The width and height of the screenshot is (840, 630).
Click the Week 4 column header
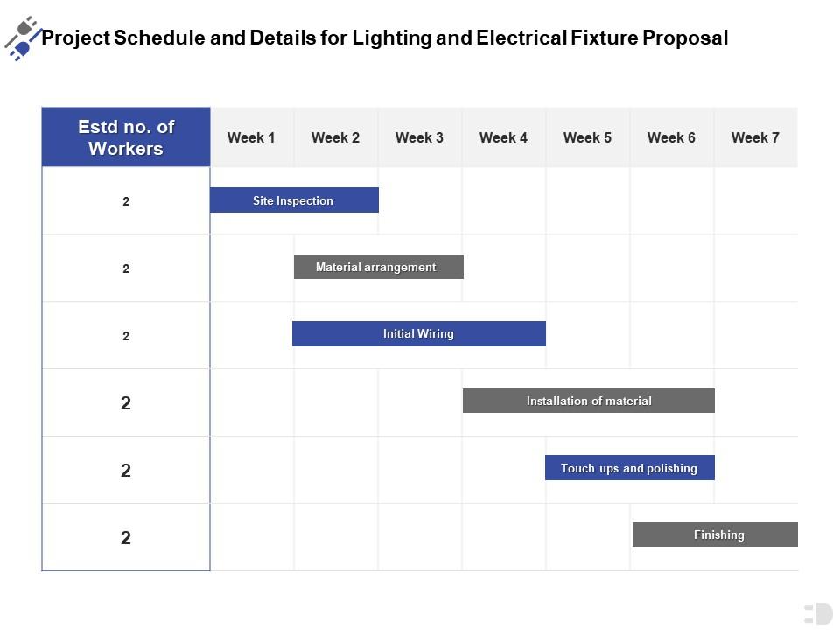[503, 137]
